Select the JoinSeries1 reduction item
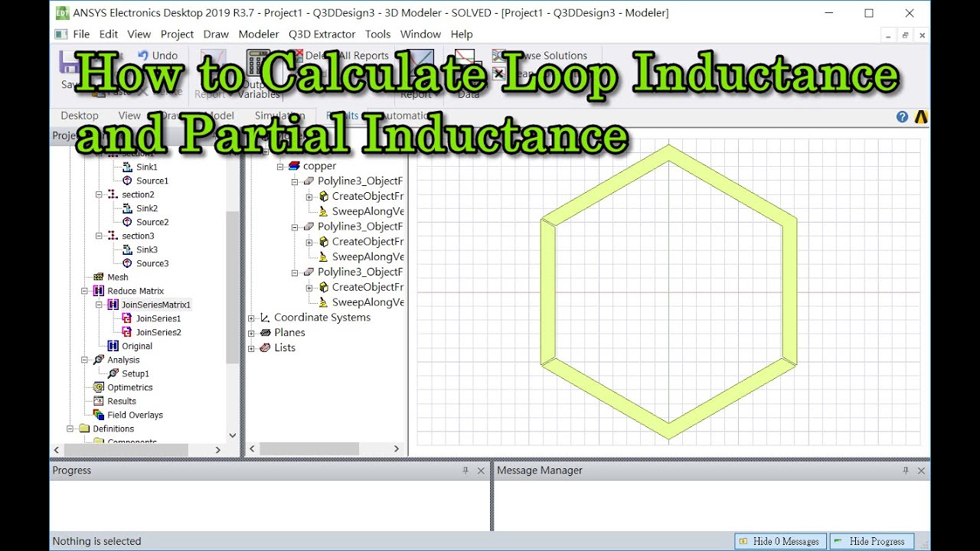This screenshot has height=551, width=980. tap(158, 318)
